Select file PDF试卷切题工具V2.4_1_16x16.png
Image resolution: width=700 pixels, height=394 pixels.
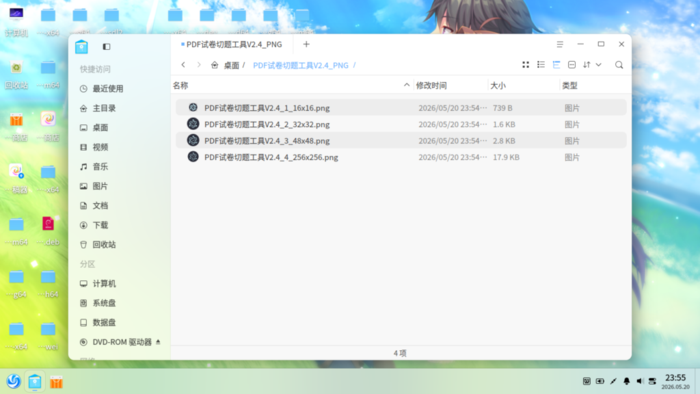click(x=401, y=108)
